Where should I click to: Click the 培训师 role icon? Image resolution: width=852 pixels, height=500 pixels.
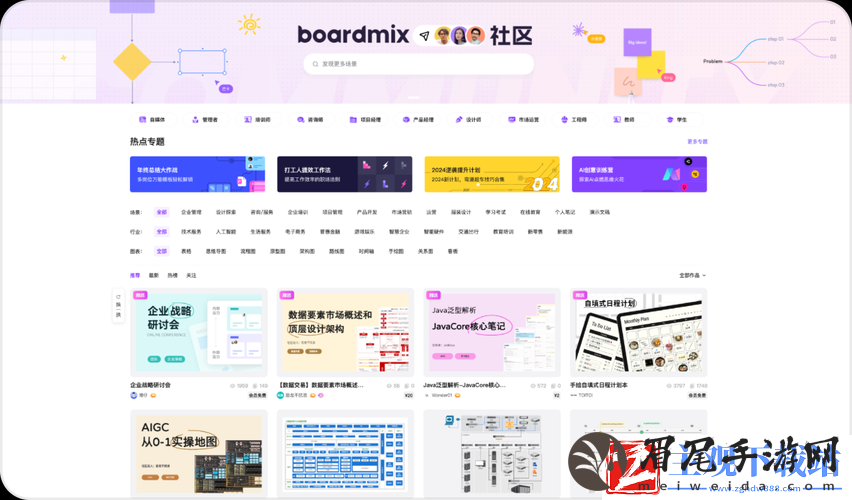(248, 120)
